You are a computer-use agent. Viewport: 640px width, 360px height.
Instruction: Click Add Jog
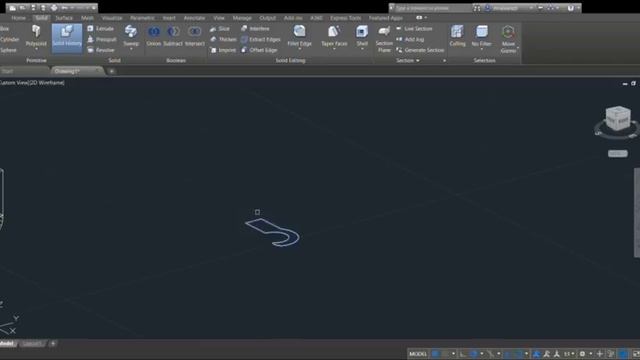coord(410,39)
